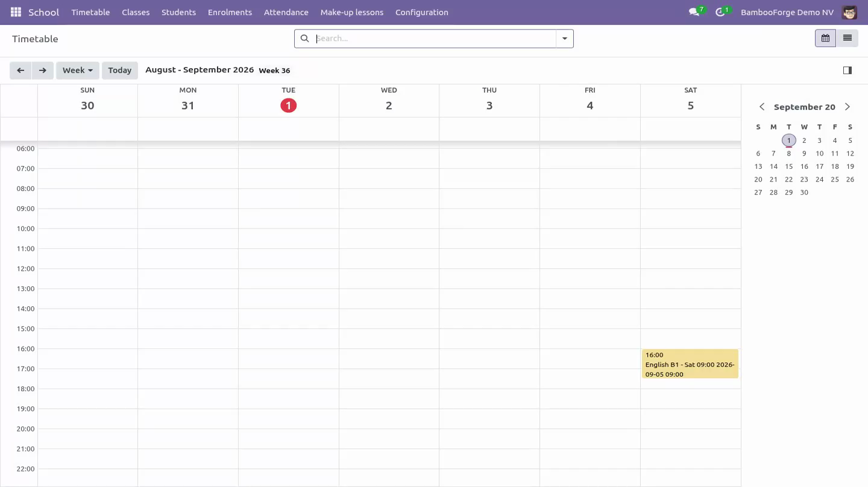The width and height of the screenshot is (868, 487).
Task: Open the Week scale dropdown
Action: pos(78,70)
